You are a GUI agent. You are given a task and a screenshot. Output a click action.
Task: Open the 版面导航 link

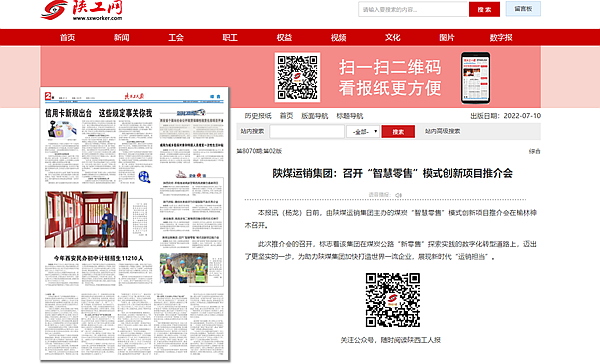[x=315, y=116]
